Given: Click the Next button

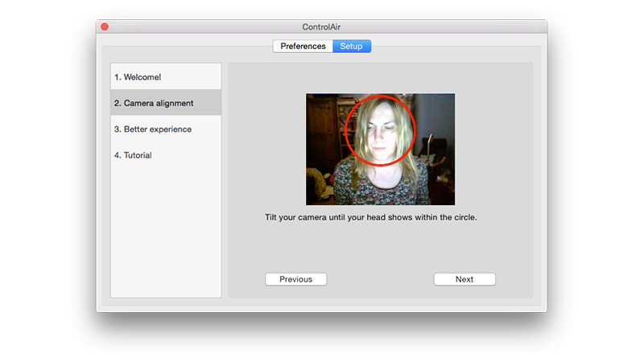Looking at the screenshot, I should [x=464, y=279].
